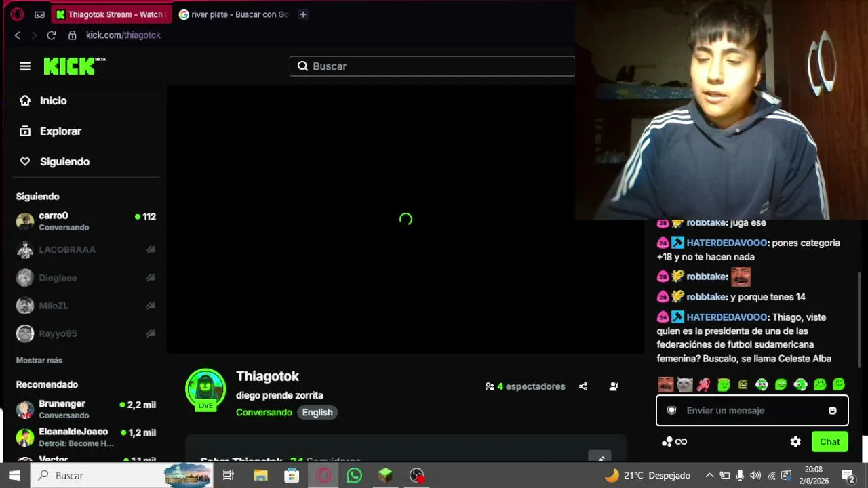Click the English language tag
Screen dimensions: 868x488
click(x=317, y=412)
